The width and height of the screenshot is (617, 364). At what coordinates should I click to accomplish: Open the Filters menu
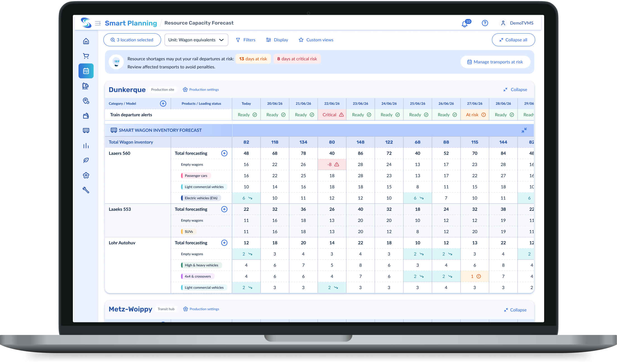(246, 40)
